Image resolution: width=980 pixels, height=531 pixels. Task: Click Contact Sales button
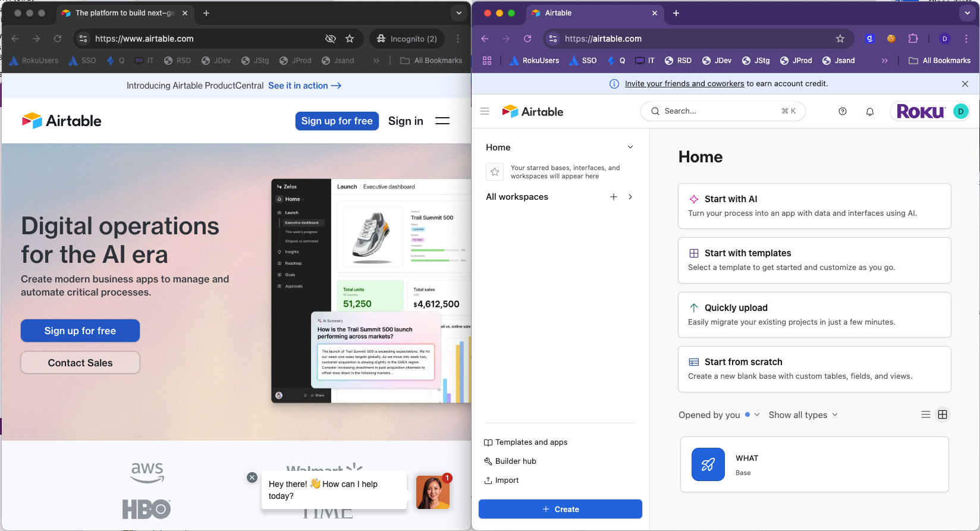coord(80,363)
